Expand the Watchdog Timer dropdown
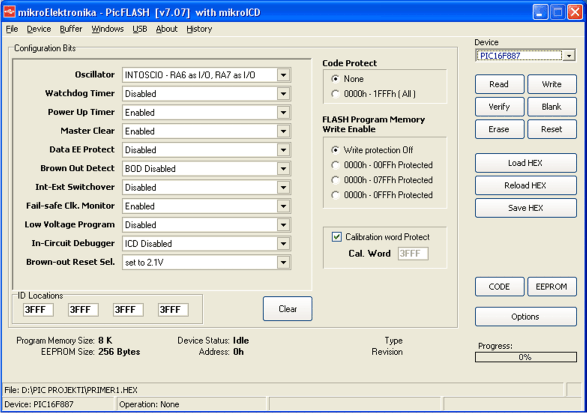587x413 pixels. [x=283, y=94]
